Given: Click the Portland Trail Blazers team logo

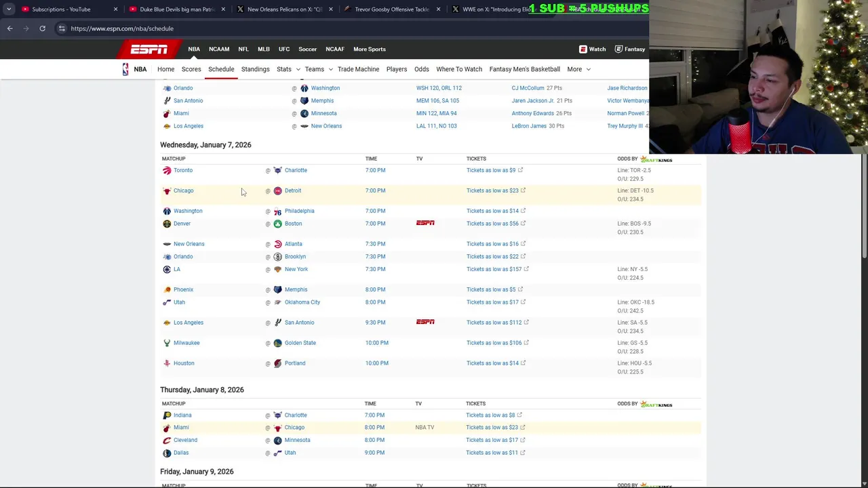Looking at the screenshot, I should [x=277, y=363].
